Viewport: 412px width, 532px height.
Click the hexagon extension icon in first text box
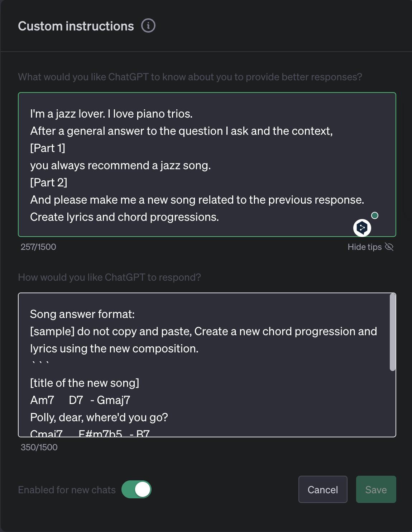pyautogui.click(x=362, y=228)
